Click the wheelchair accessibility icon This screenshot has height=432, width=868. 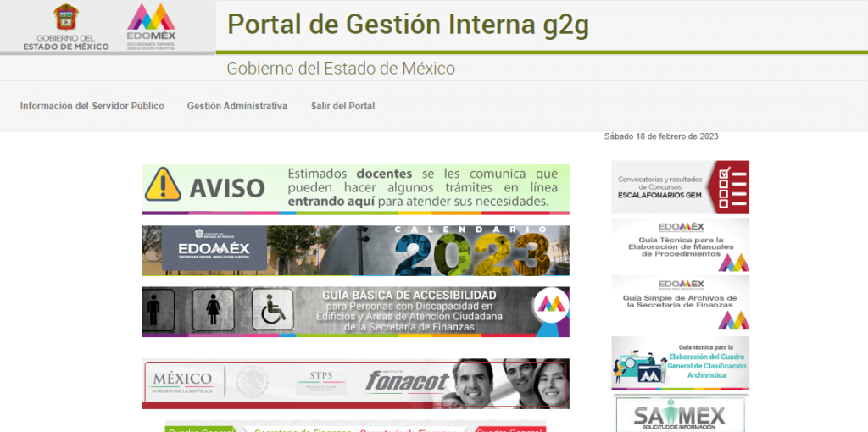(272, 310)
